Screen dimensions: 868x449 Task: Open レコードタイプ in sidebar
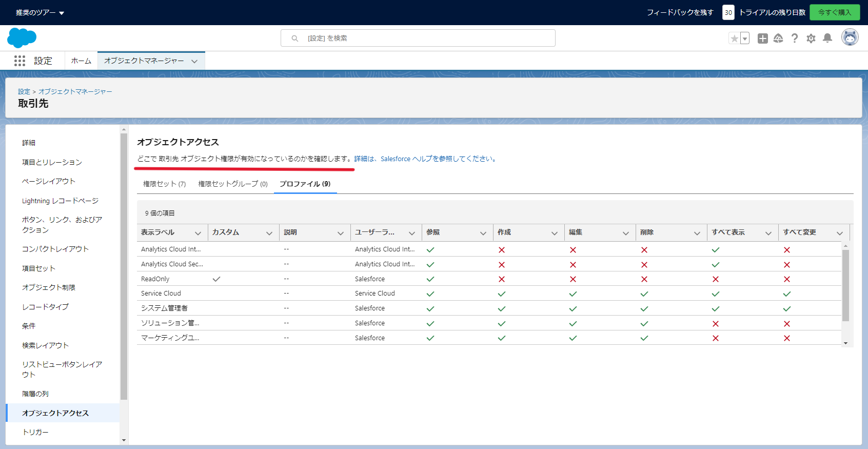point(45,307)
